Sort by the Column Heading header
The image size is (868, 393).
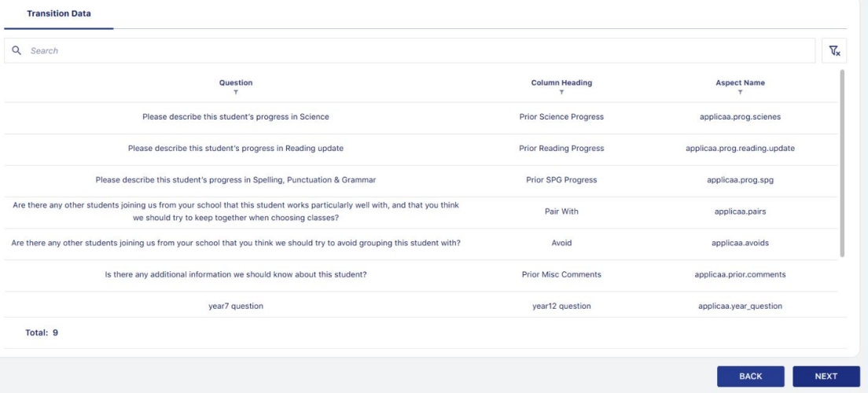(561, 83)
